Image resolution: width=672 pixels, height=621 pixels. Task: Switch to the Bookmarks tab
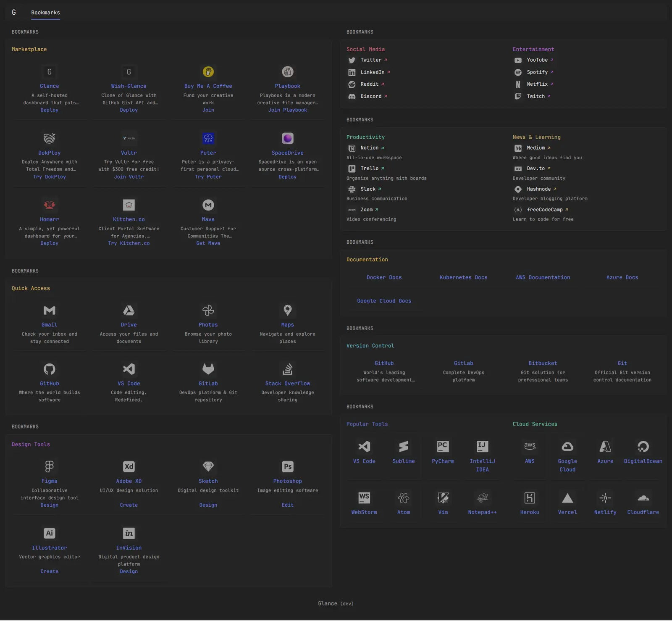click(45, 13)
